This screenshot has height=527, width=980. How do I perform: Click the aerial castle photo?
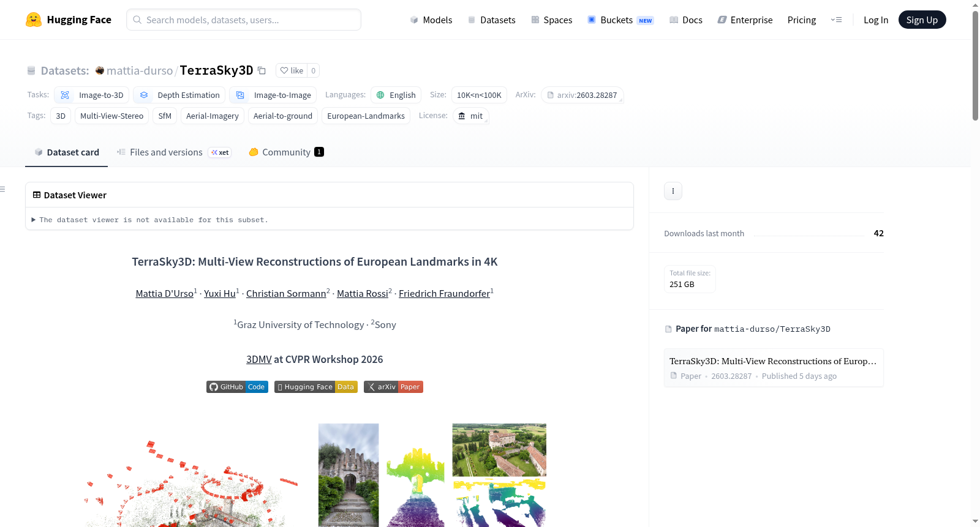(499, 450)
